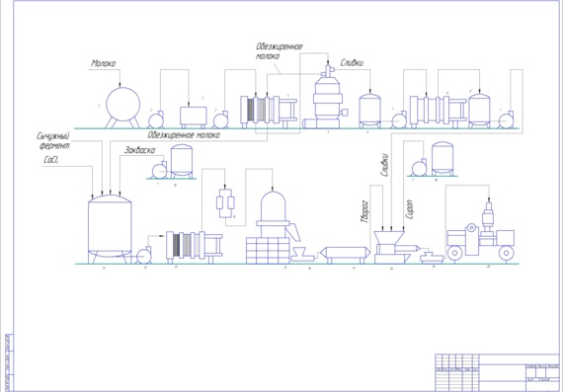This screenshot has width=563, height=392.
Task: Select the mixer hopper under Творог arrow
Action: tap(394, 248)
